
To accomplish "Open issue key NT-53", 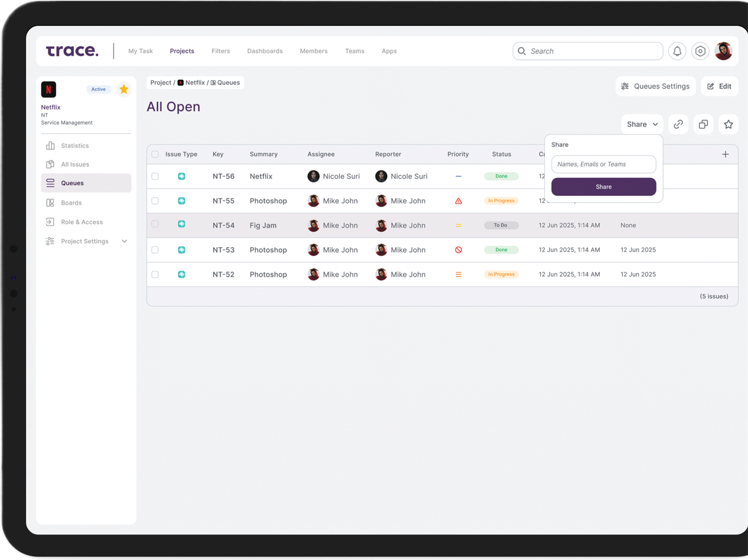I will point(223,250).
